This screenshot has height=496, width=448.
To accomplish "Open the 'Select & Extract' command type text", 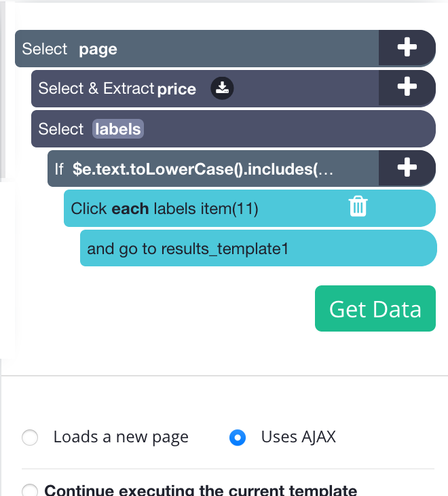I will (x=96, y=88).
